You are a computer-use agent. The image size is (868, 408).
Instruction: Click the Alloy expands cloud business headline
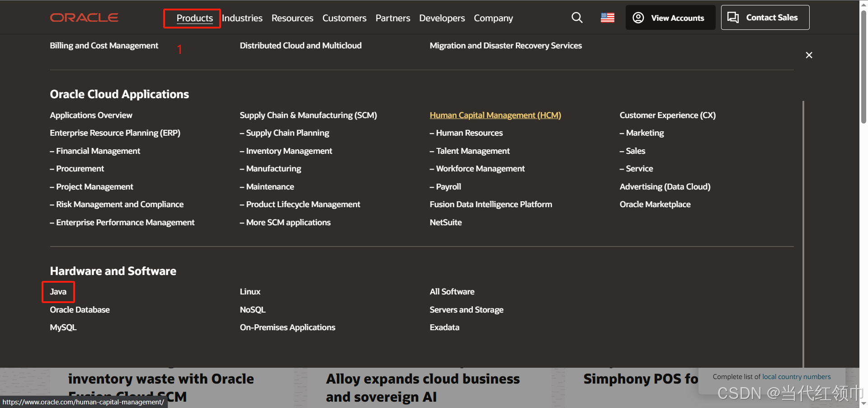coord(423,388)
